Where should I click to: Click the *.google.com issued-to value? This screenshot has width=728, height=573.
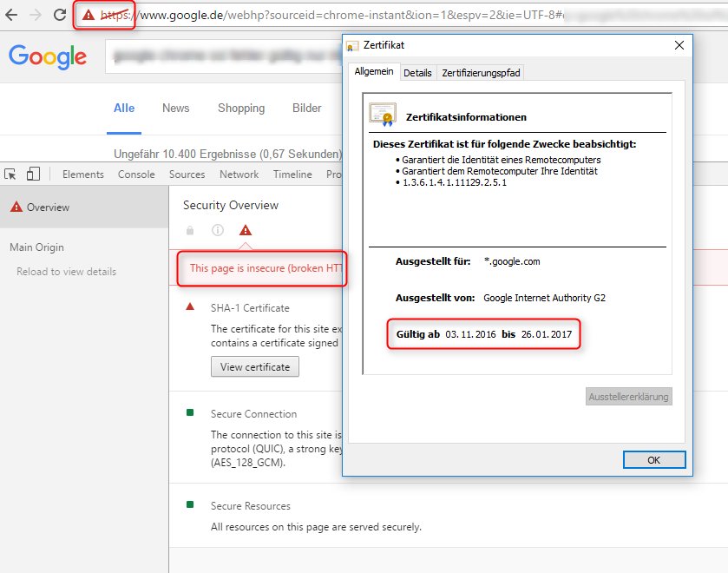512,261
